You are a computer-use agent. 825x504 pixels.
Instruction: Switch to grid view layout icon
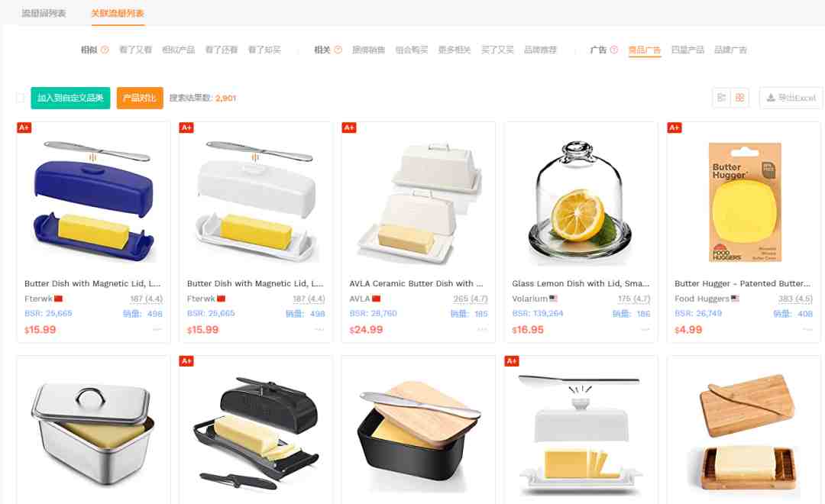[739, 98]
